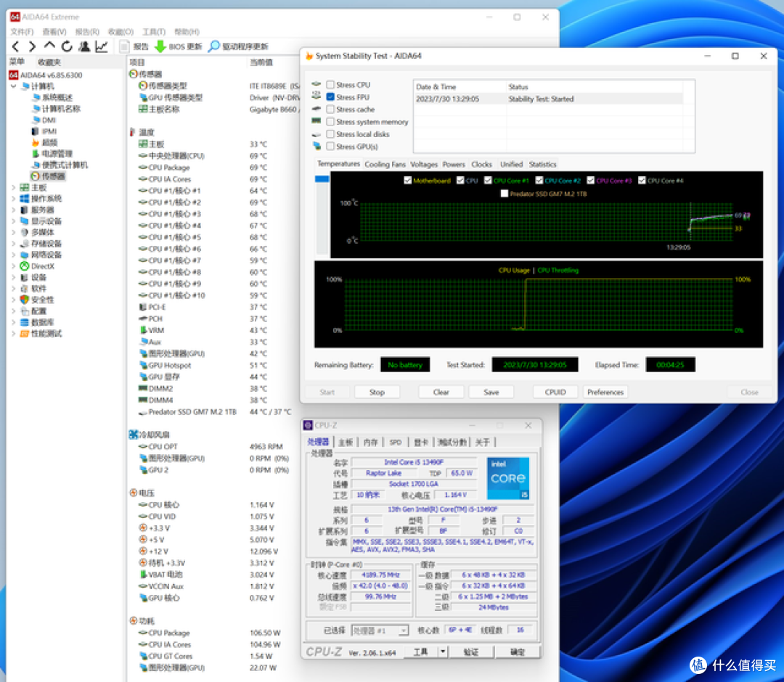Click the CPU OPT 4963 RPM row
The height and width of the screenshot is (682, 784).
(211, 447)
